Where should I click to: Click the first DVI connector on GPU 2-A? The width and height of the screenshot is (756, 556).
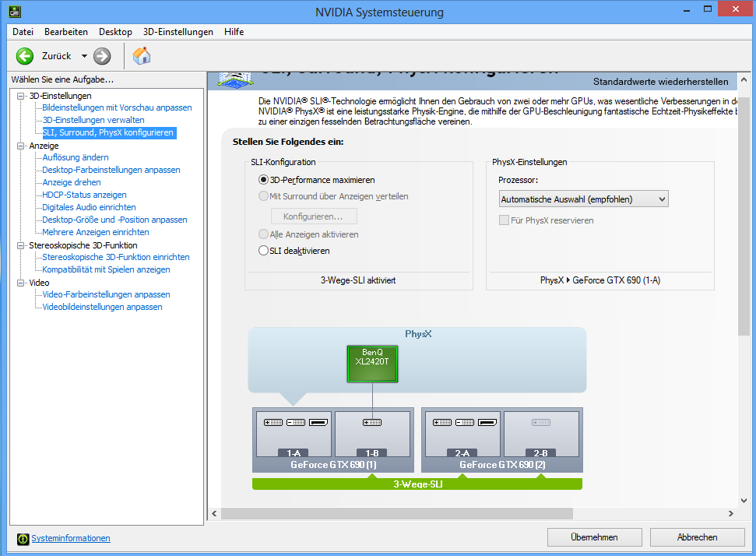(x=442, y=422)
